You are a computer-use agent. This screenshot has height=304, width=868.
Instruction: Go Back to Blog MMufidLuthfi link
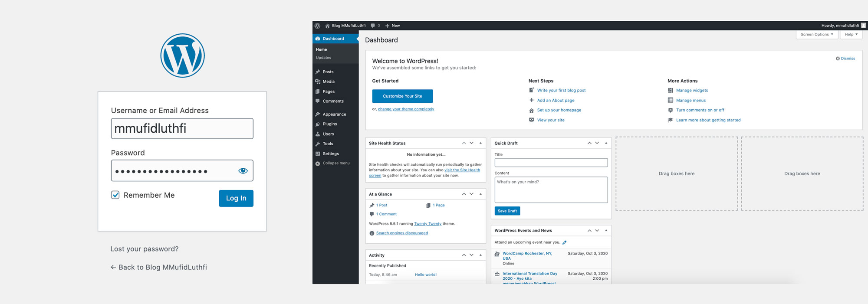pyautogui.click(x=159, y=267)
